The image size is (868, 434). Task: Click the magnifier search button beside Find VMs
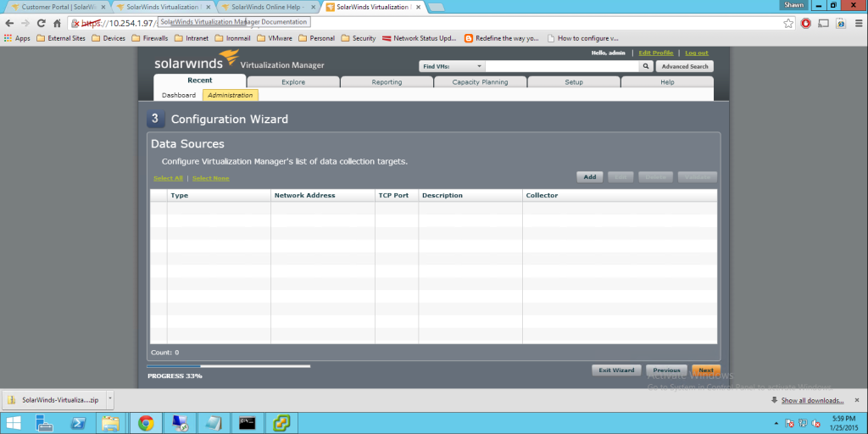pos(645,66)
